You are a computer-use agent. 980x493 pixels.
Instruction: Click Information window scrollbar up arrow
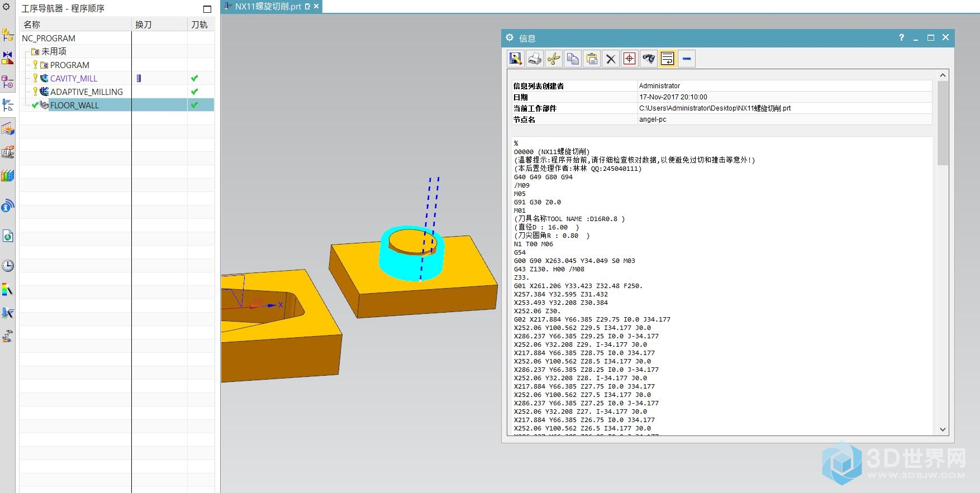tap(943, 75)
